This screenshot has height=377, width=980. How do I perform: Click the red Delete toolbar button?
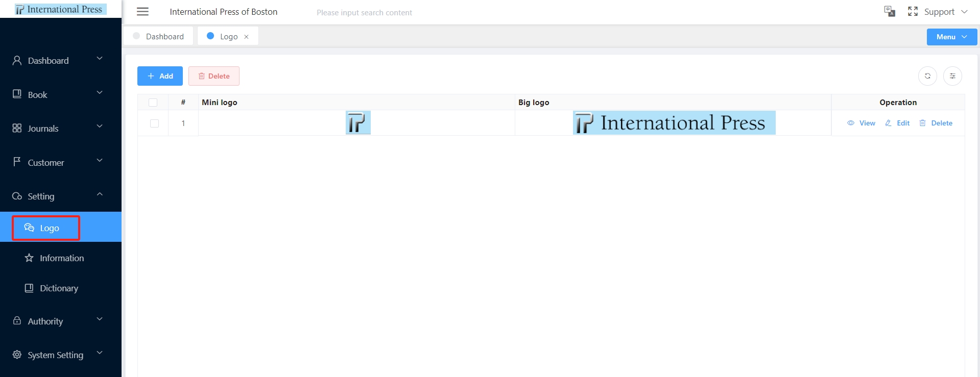(214, 76)
